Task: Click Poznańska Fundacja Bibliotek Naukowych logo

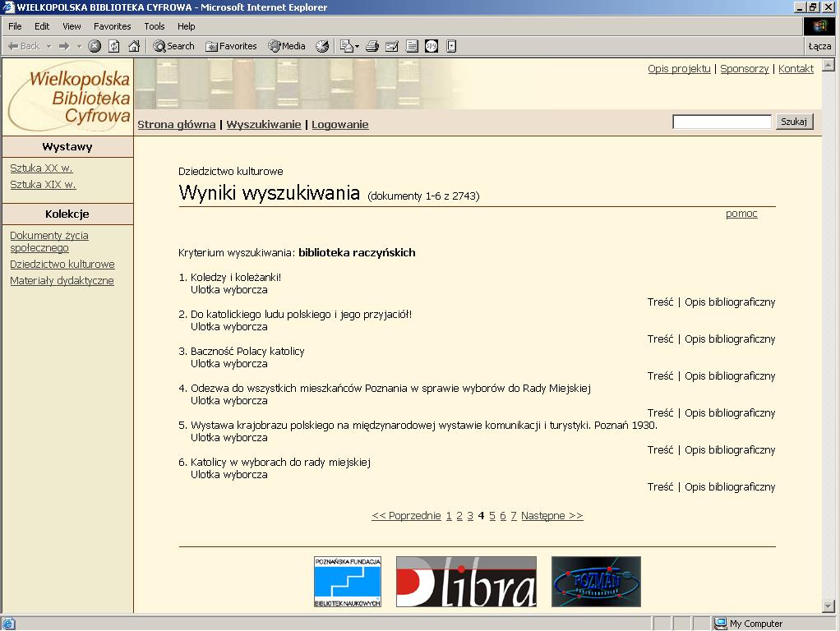Action: (348, 582)
